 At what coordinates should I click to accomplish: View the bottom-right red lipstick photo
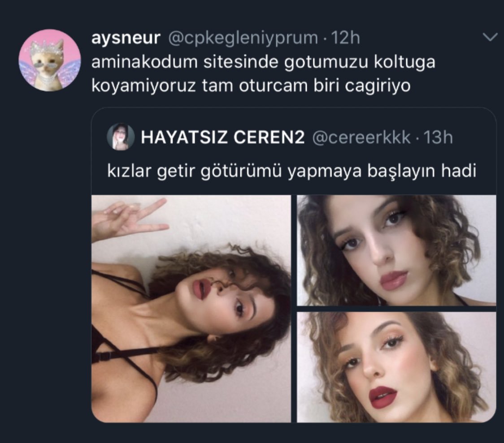point(396,367)
